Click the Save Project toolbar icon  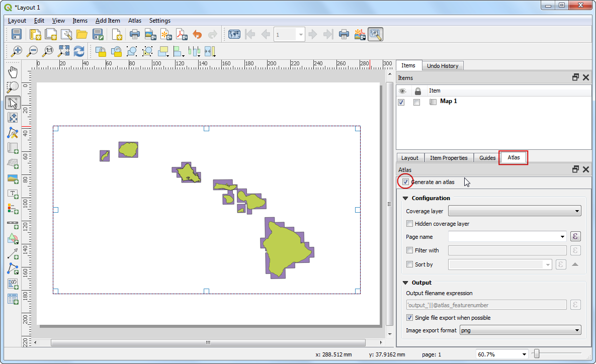(17, 34)
